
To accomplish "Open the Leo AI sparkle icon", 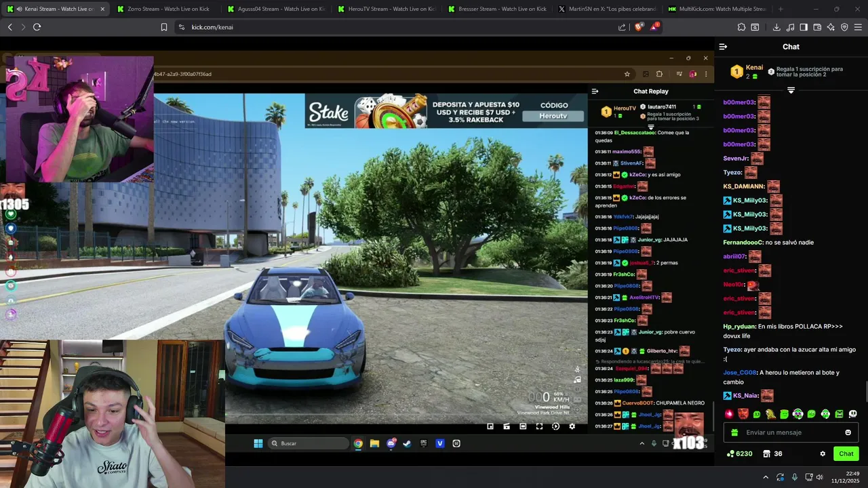I will point(831,27).
